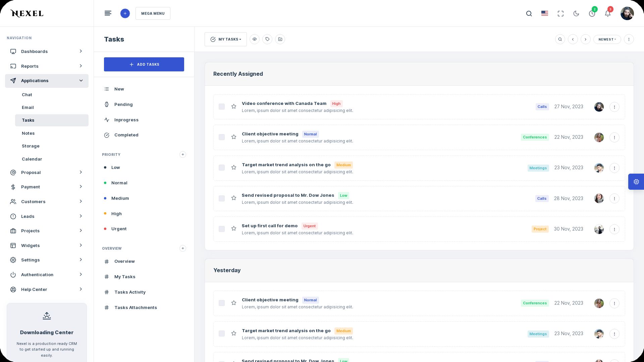This screenshot has width=644, height=362.
Task: Star the Video conference with Canada Team task
Action: click(x=234, y=107)
